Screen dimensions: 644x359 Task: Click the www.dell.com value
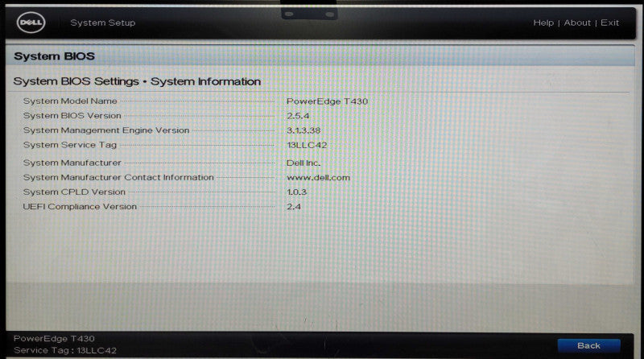coord(318,177)
